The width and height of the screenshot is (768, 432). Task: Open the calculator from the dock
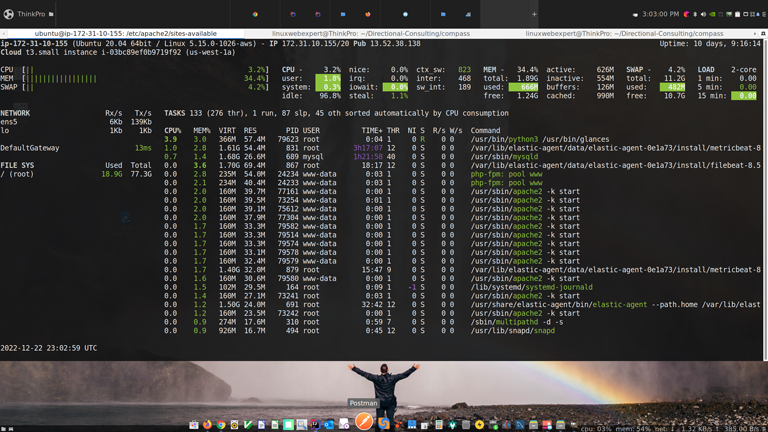[439, 425]
